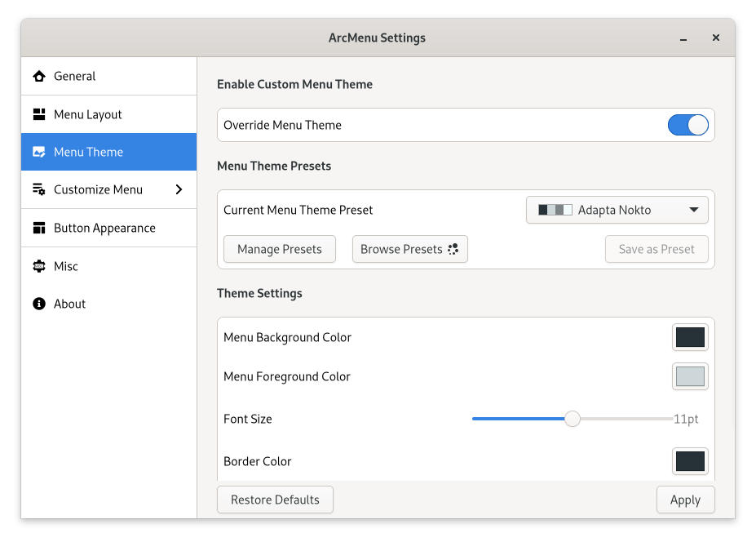The width and height of the screenshot is (756, 542).
Task: Go to the About page
Action: pyautogui.click(x=69, y=304)
